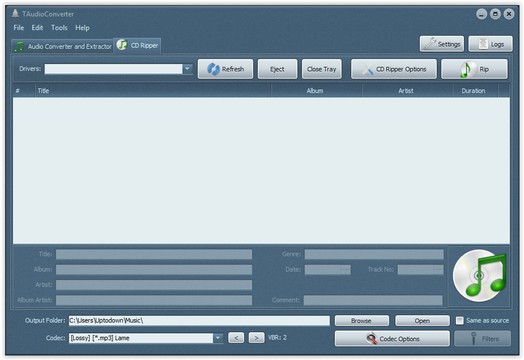
Task: Select next codec with > button
Action: pyautogui.click(x=256, y=338)
